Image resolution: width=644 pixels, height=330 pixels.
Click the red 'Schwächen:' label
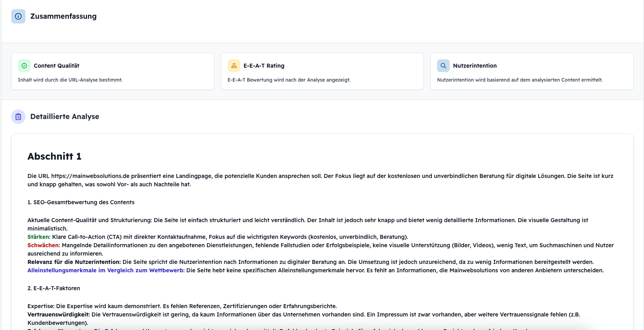click(44, 245)
